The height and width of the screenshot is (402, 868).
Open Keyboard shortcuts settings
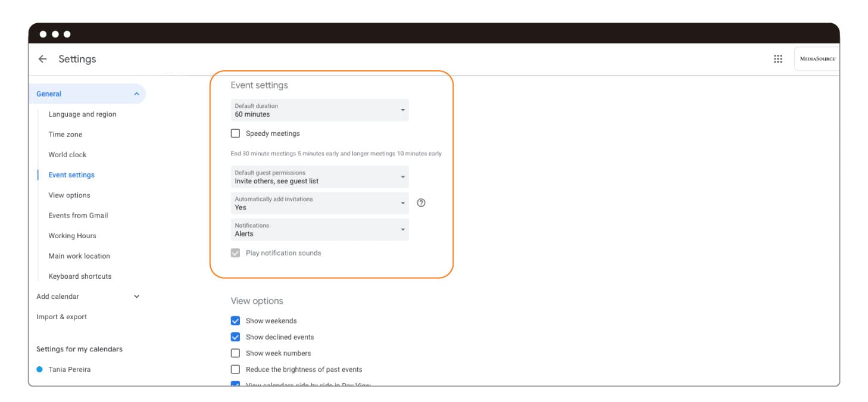pos(80,276)
